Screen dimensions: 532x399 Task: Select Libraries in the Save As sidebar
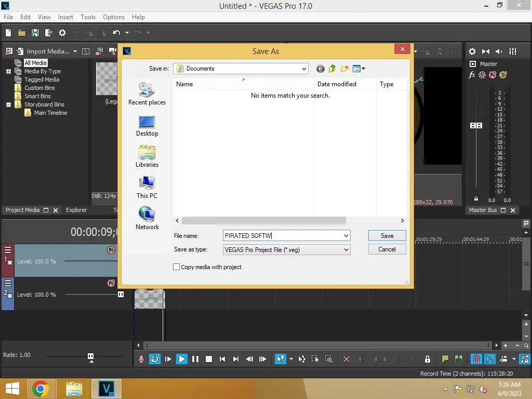click(x=147, y=156)
